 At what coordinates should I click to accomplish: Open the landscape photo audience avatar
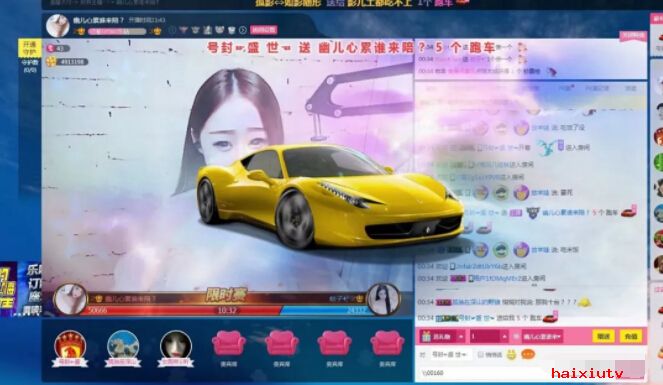point(123,348)
